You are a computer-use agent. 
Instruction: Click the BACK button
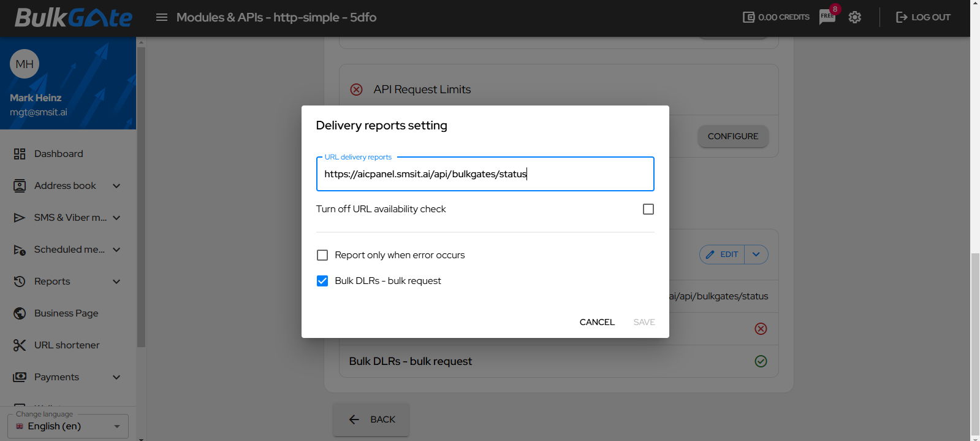pyautogui.click(x=371, y=420)
